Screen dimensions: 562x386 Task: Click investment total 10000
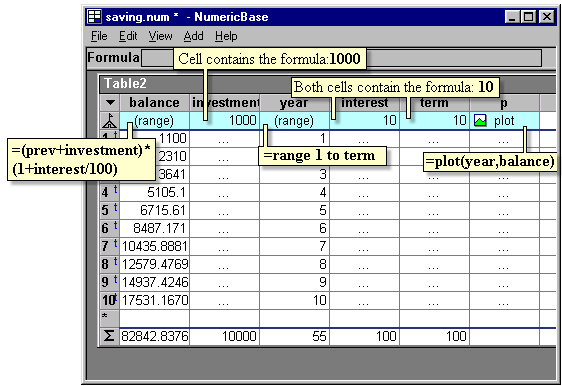(x=225, y=336)
